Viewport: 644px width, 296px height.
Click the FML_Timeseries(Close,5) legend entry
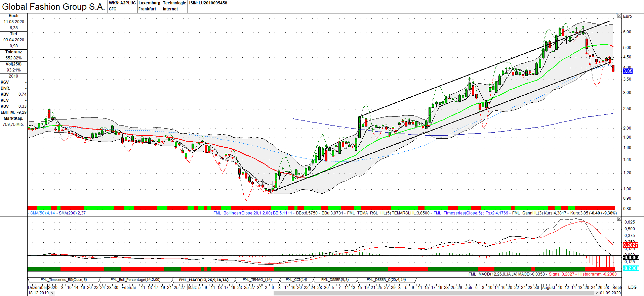(x=458, y=213)
